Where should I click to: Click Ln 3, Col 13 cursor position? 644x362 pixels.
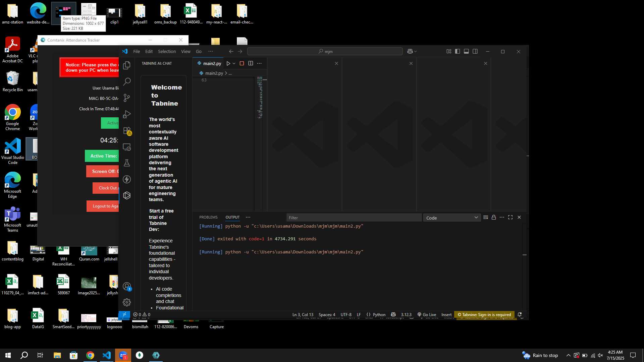pyautogui.click(x=303, y=314)
